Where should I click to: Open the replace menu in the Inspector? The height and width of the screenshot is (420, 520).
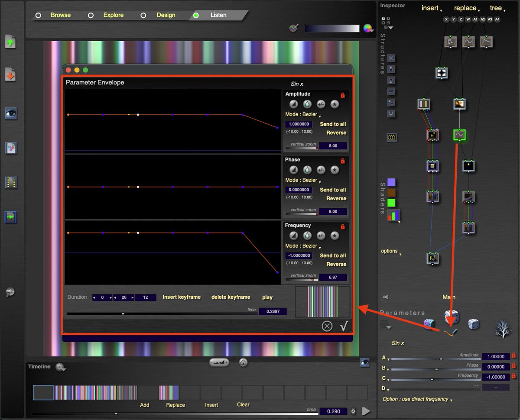[467, 8]
